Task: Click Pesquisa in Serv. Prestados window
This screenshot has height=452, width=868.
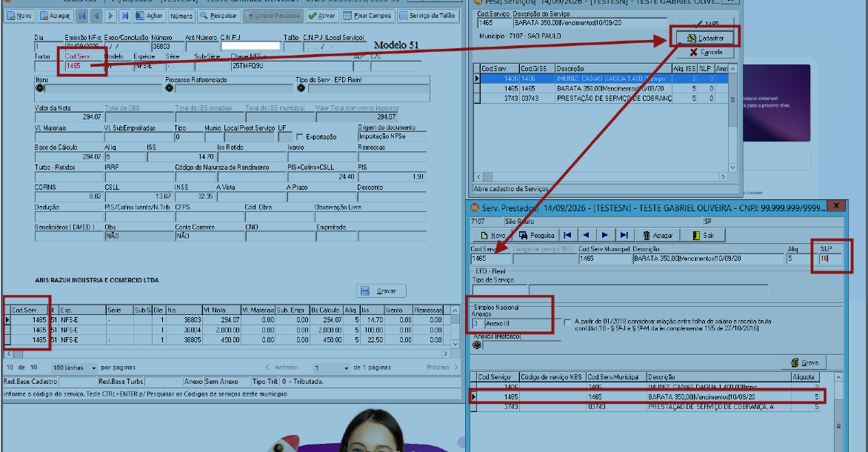Action: tap(536, 236)
